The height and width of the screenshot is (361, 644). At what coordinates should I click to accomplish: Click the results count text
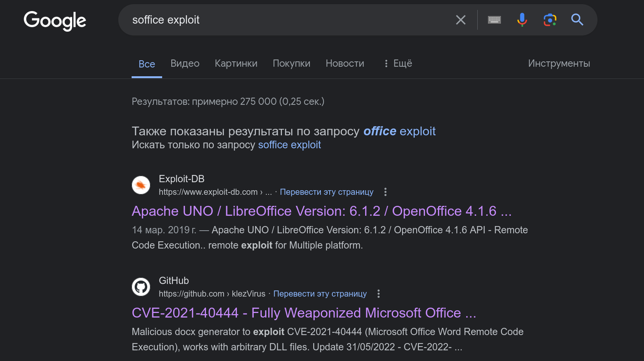(228, 101)
